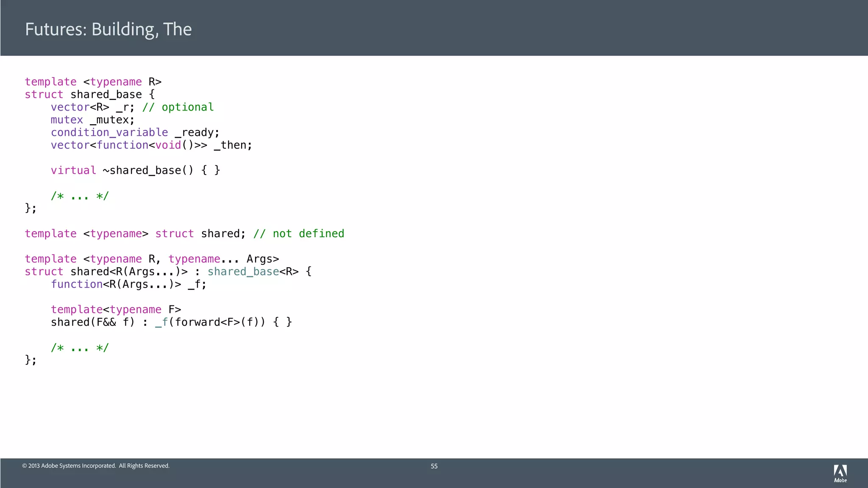Click 'vector<function<void()>>' type text
Screen dimensions: 868x488
[129, 145]
